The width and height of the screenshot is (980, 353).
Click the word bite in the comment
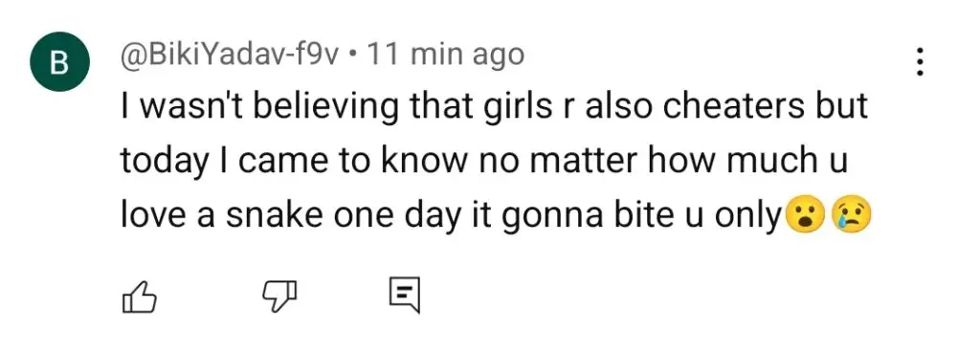[631, 216]
